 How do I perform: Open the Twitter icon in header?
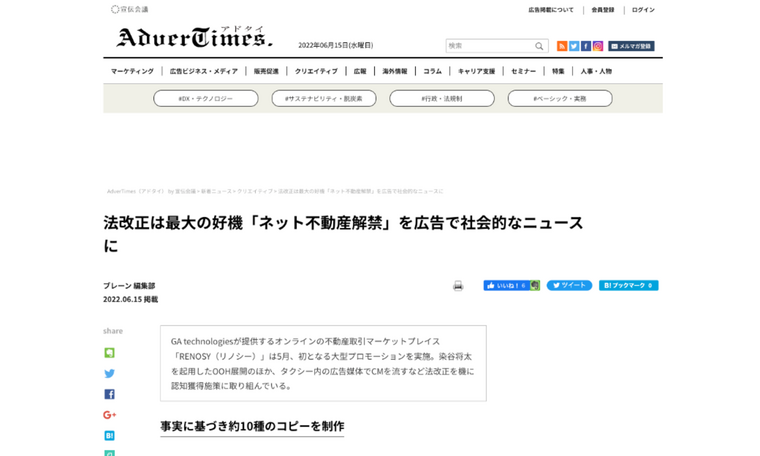574,46
